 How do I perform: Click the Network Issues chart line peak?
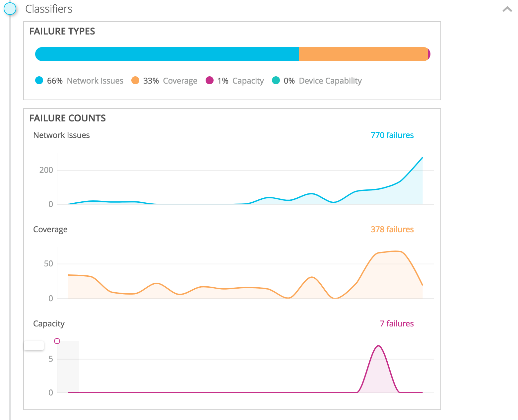coord(422,158)
